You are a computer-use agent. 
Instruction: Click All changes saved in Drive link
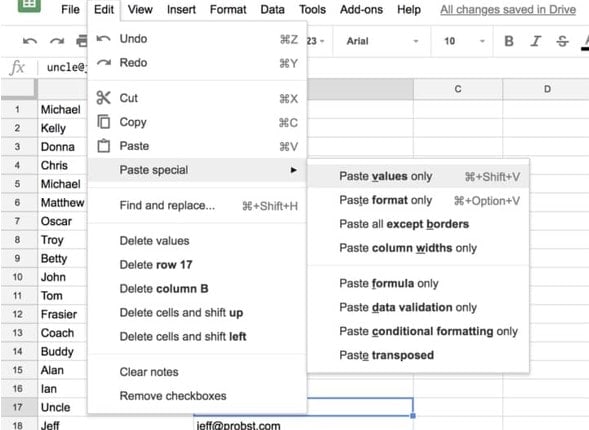508,9
